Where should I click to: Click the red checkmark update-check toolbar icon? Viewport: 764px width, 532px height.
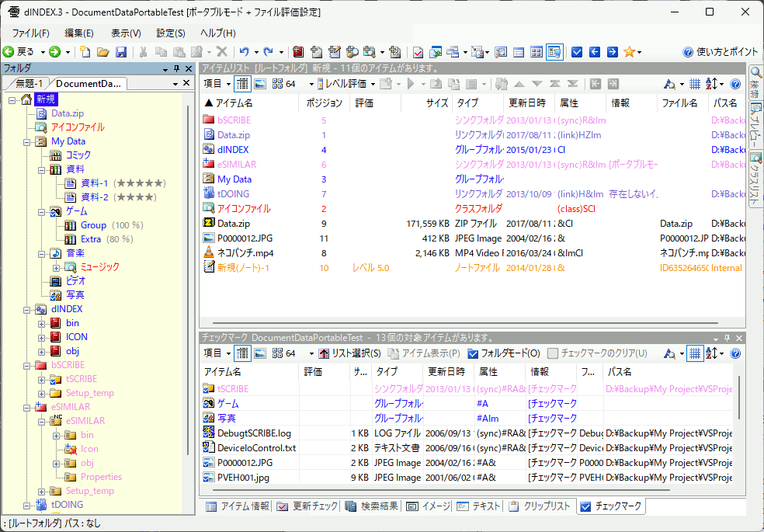(418, 51)
